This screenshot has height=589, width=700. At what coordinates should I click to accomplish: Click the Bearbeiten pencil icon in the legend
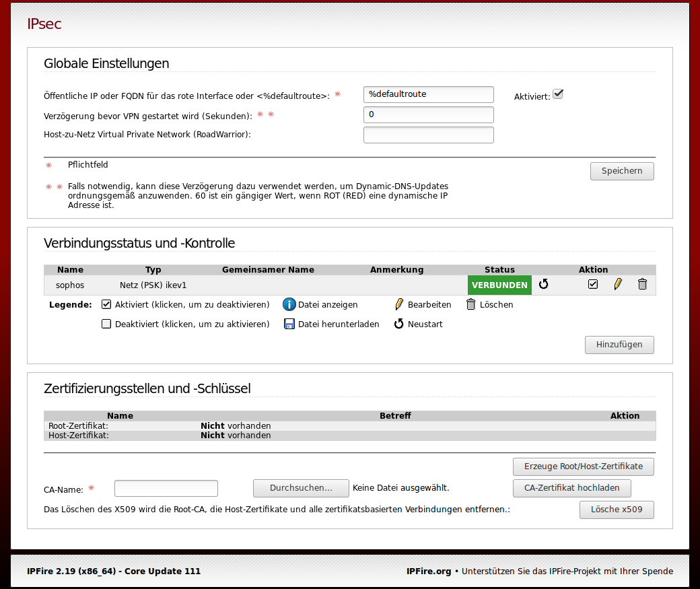point(399,304)
